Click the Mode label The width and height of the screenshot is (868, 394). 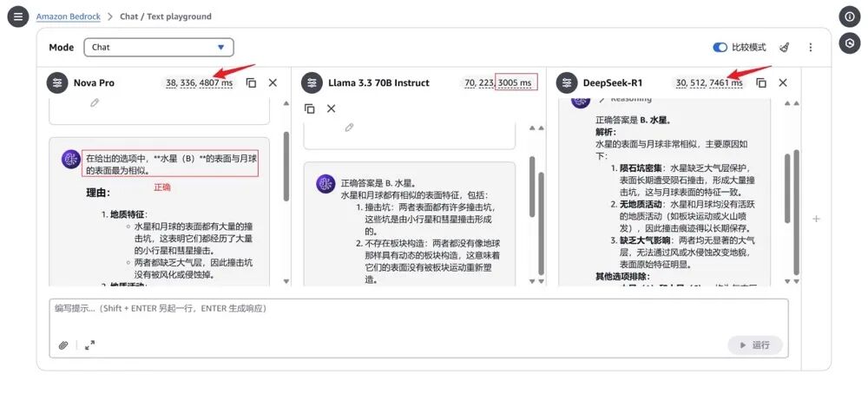62,48
